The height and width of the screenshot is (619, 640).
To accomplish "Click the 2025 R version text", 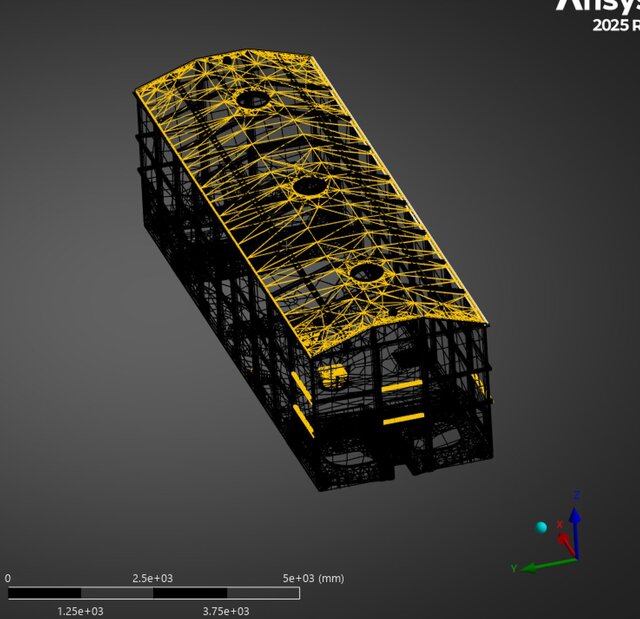I will point(614,26).
